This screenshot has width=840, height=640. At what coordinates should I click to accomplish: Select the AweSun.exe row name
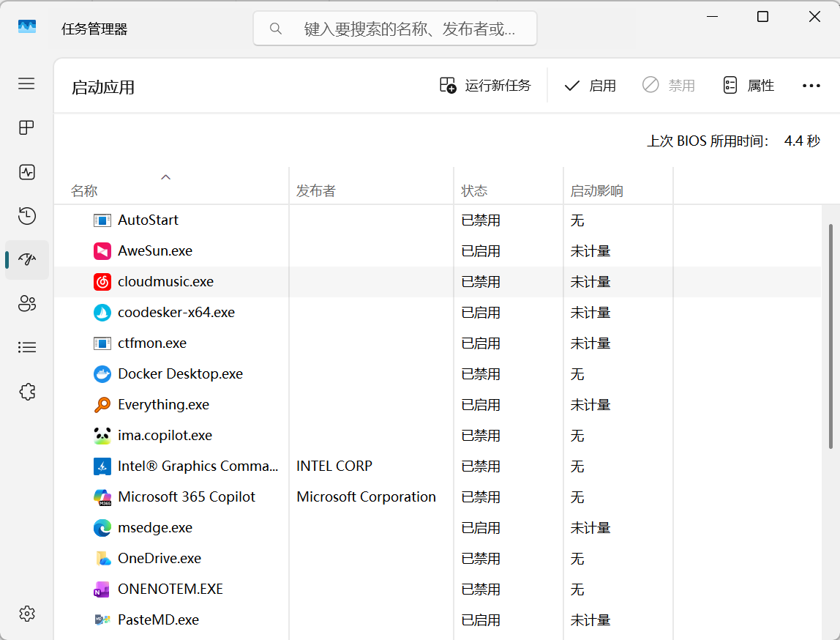point(155,251)
